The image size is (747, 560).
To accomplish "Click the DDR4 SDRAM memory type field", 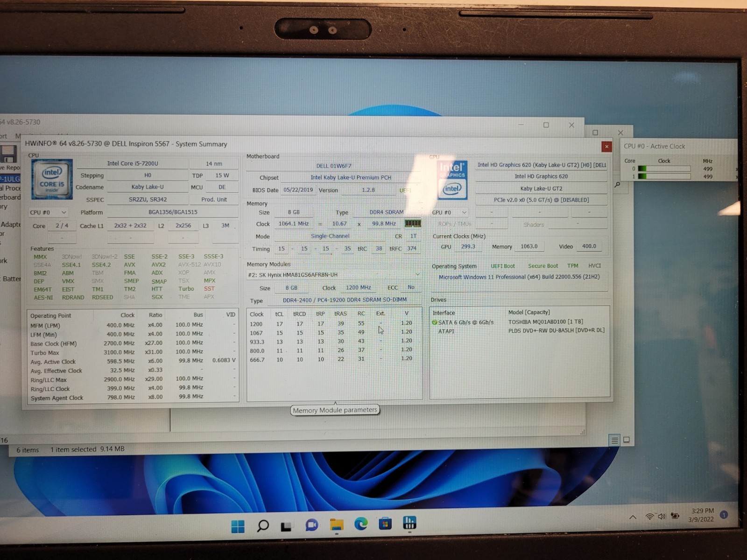I will tap(386, 212).
